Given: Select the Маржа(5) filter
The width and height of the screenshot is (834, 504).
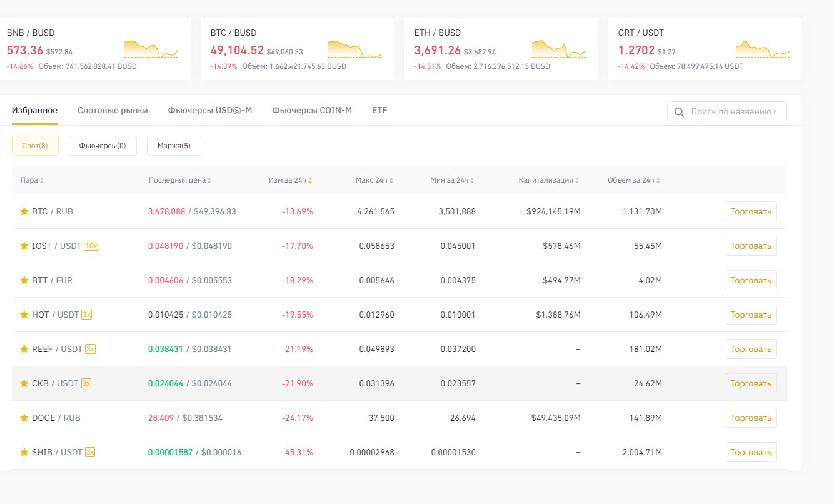Looking at the screenshot, I should click(x=174, y=146).
